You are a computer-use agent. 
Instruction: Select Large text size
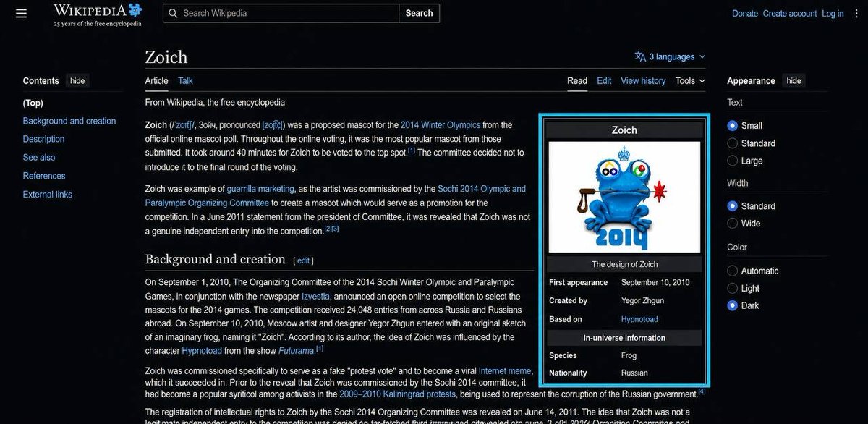tap(733, 161)
